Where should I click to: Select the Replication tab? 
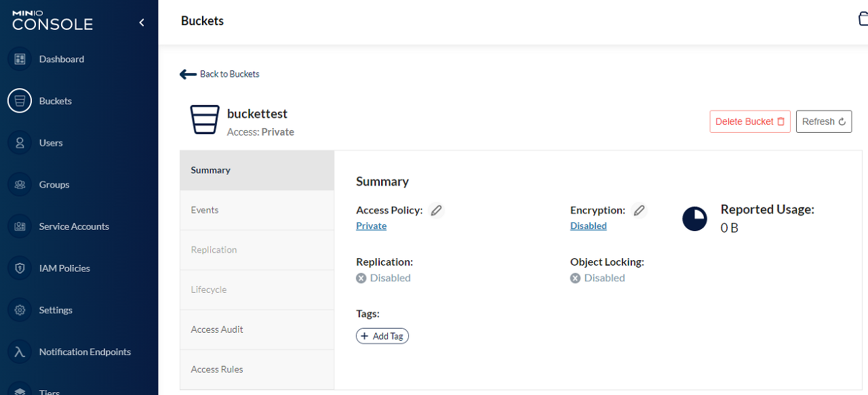(257, 250)
